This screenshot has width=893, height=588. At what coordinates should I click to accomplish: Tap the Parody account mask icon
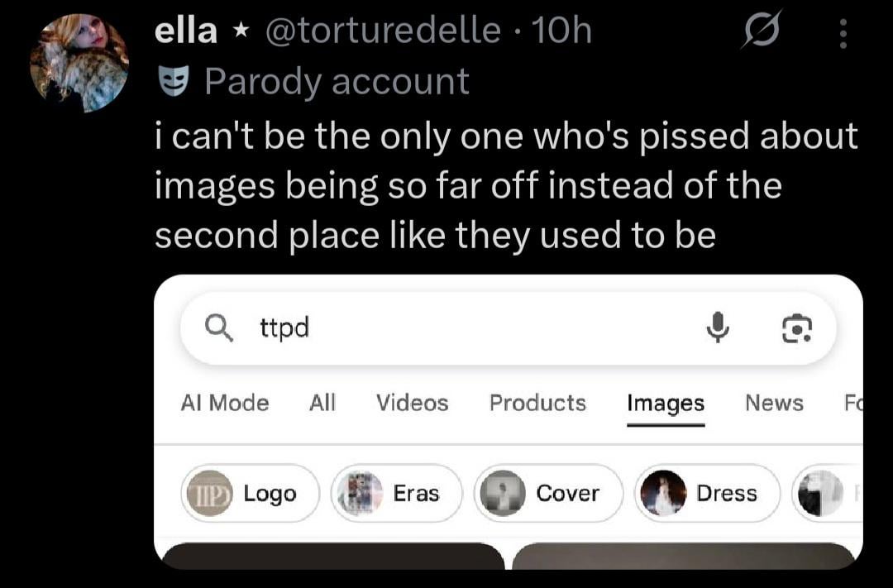pyautogui.click(x=173, y=82)
